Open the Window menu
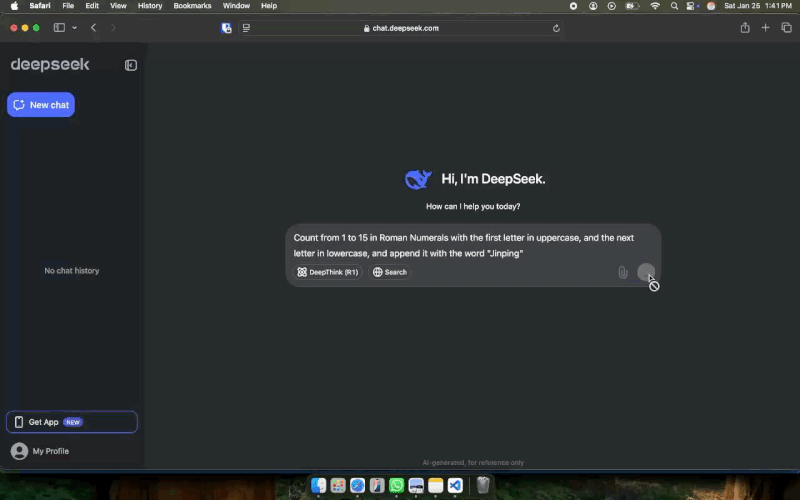The width and height of the screenshot is (800, 500). (236, 6)
